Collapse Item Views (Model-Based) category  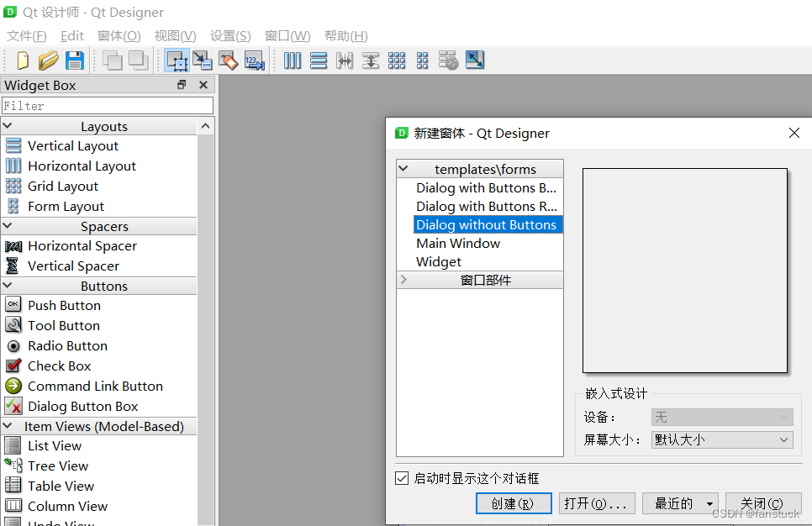click(8, 425)
